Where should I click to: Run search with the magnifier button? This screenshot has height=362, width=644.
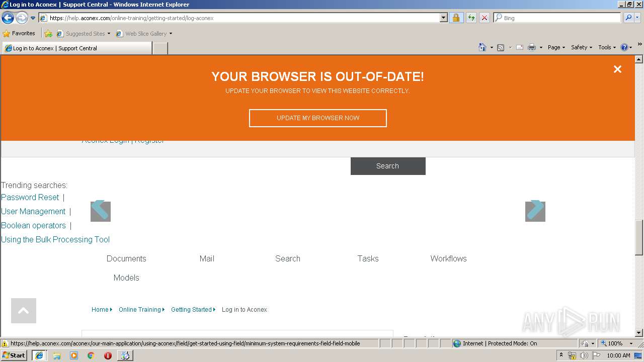(x=628, y=18)
